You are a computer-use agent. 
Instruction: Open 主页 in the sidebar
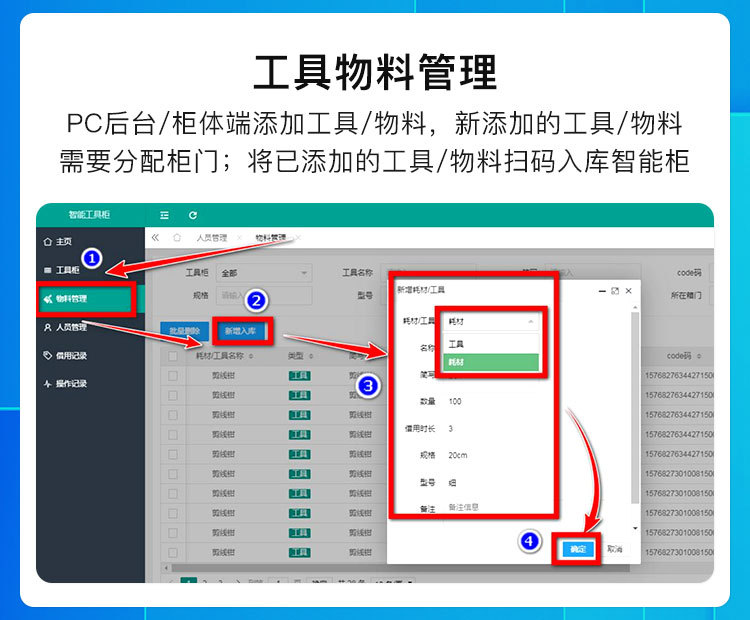[x=57, y=242]
